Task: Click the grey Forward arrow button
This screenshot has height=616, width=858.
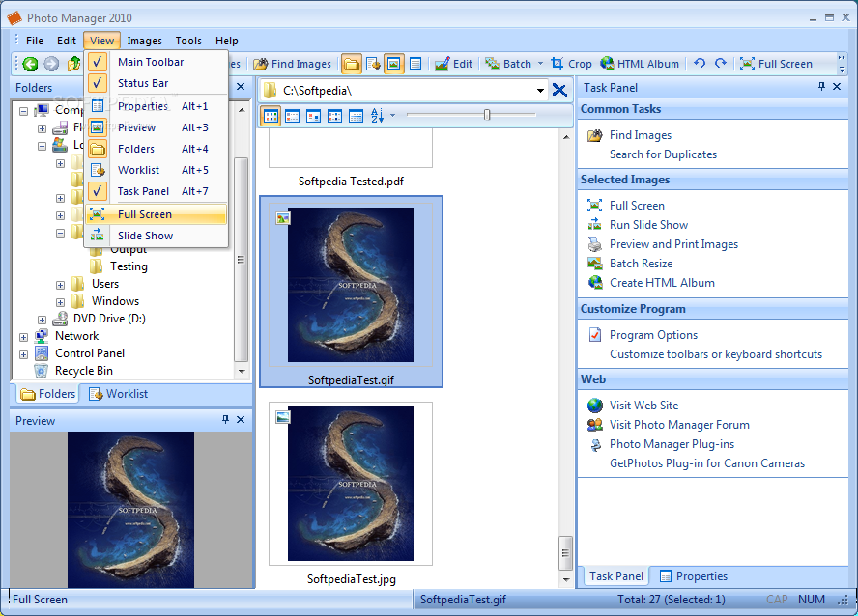Action: click(x=51, y=64)
